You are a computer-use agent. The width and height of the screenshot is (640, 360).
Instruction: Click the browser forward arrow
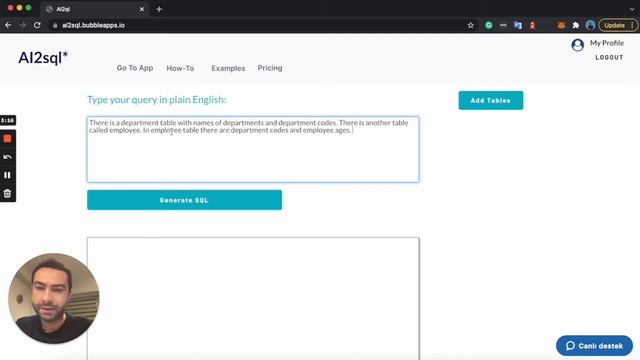point(23,25)
